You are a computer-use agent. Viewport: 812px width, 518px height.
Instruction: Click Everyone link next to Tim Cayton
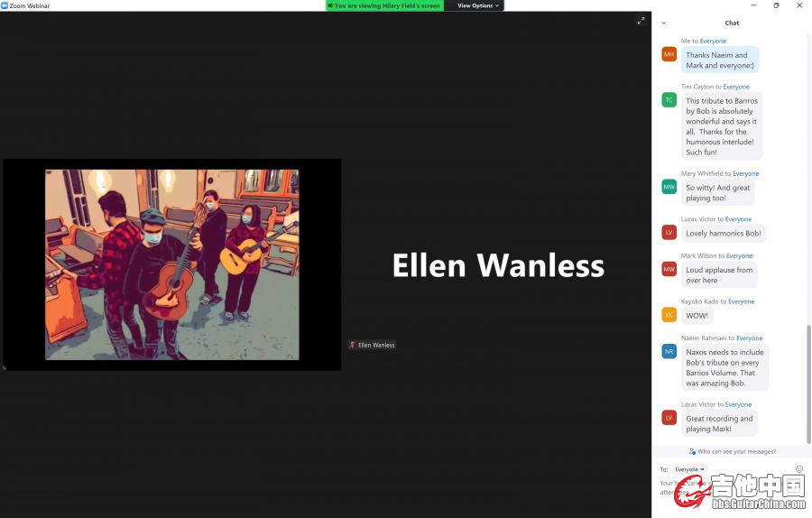coord(736,87)
